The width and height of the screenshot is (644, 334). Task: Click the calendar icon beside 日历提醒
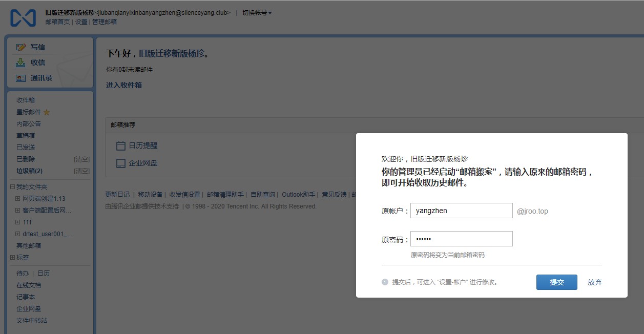point(121,146)
